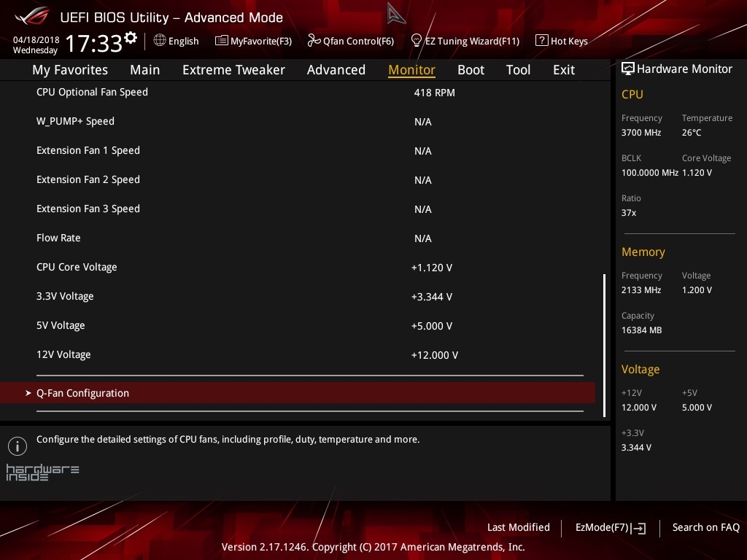The width and height of the screenshot is (747, 560).
Task: Click the ROG logo in the header
Action: click(x=32, y=17)
